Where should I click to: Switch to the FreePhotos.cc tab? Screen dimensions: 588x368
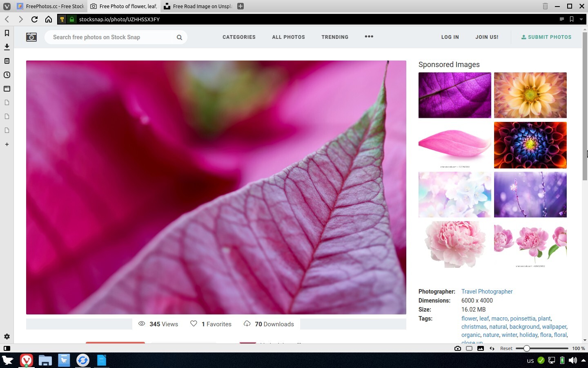(51, 6)
